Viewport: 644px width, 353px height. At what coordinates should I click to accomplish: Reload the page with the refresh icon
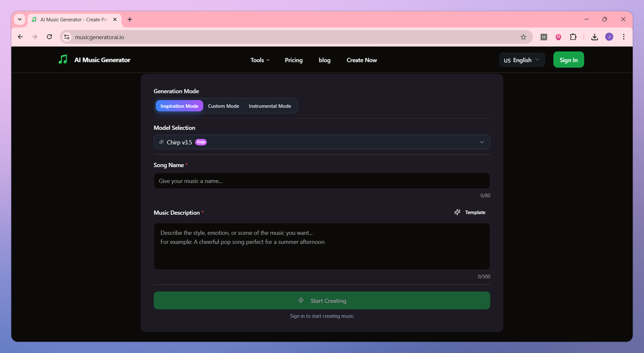point(49,37)
